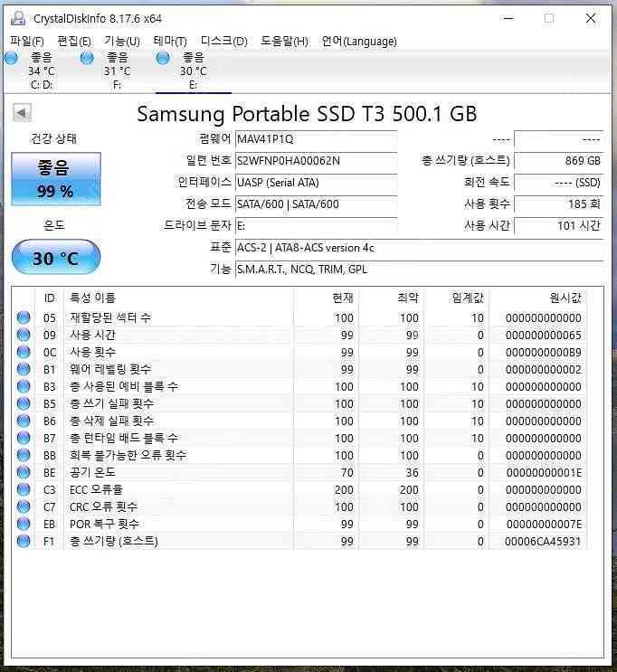Go to previous disk using the left arrow button
Image resolution: width=617 pixels, height=672 pixels.
22,113
